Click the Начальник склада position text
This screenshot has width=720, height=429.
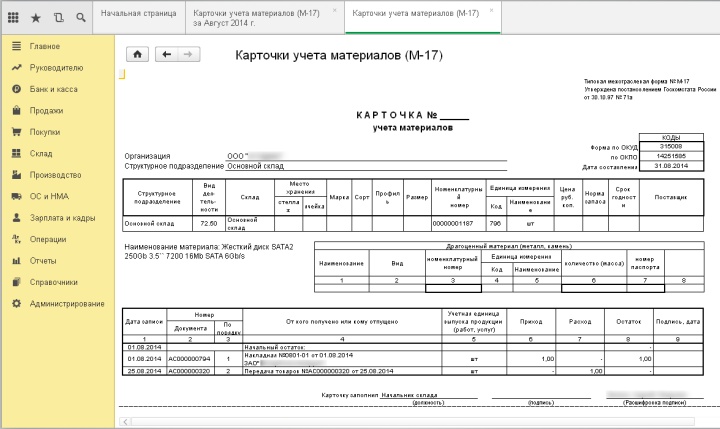point(410,395)
